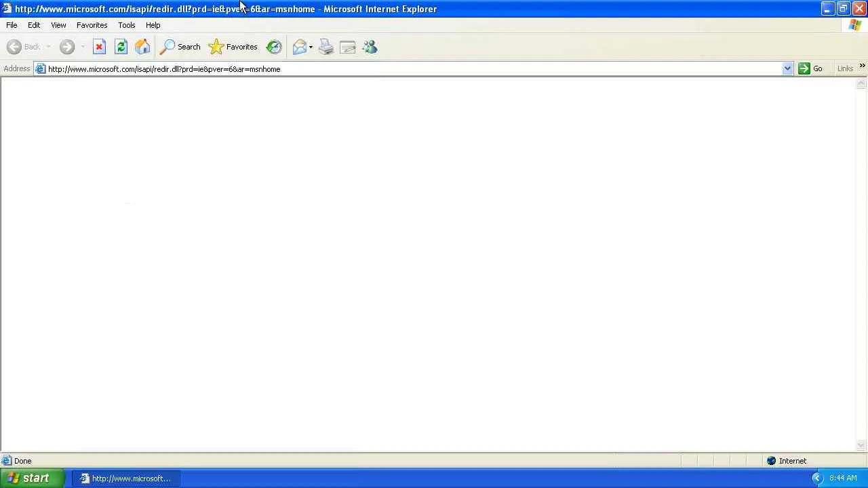868x488 pixels.
Task: Click the Edit page toolbar icon
Action: (348, 47)
